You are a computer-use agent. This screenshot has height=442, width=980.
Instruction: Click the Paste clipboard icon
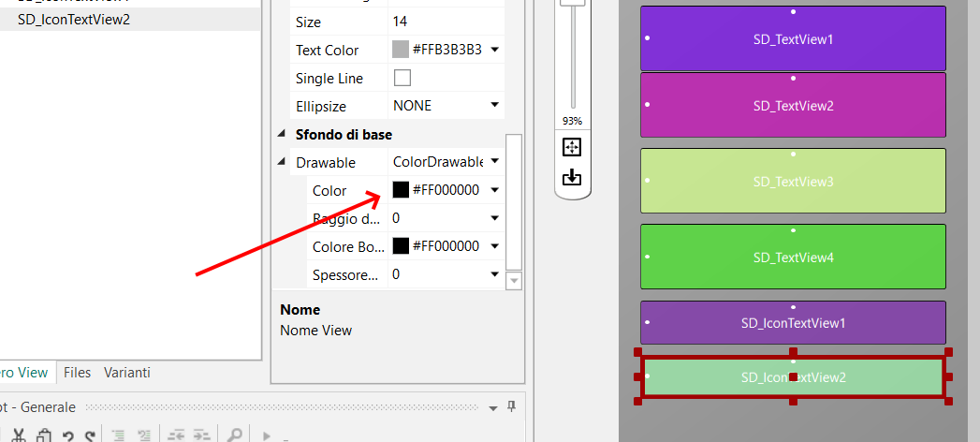(x=43, y=435)
